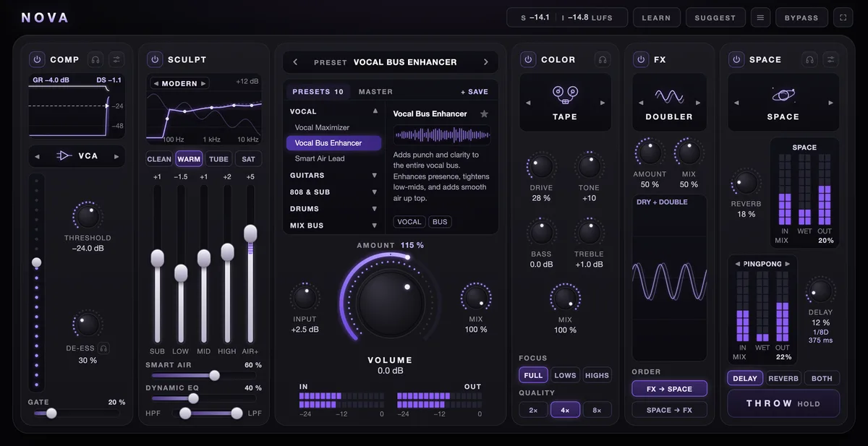Go to the previous preset arrow

[295, 62]
